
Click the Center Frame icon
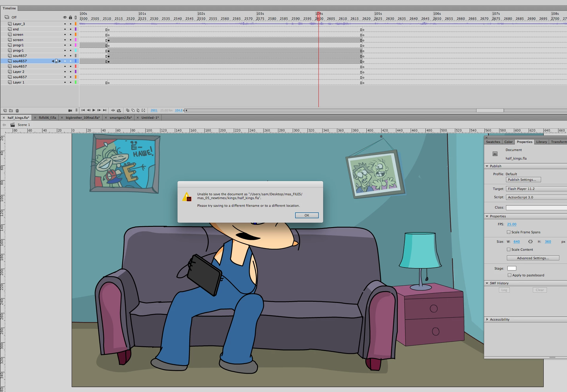(113, 110)
